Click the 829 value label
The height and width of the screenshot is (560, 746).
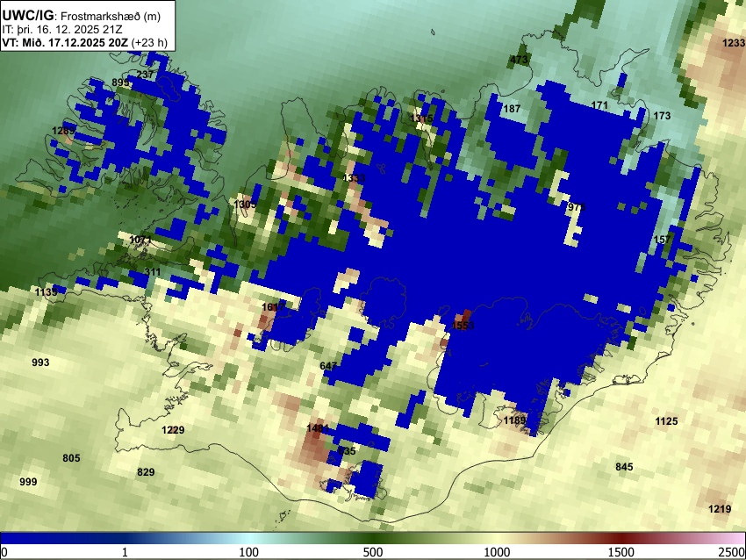pyautogui.click(x=146, y=472)
